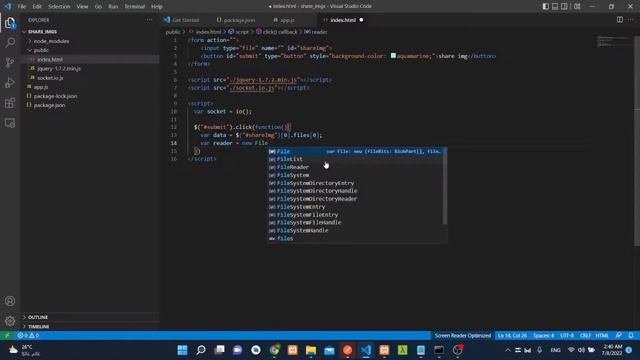Change indentation via Spaces: 4
This screenshot has height=360, width=640.
(x=543, y=335)
